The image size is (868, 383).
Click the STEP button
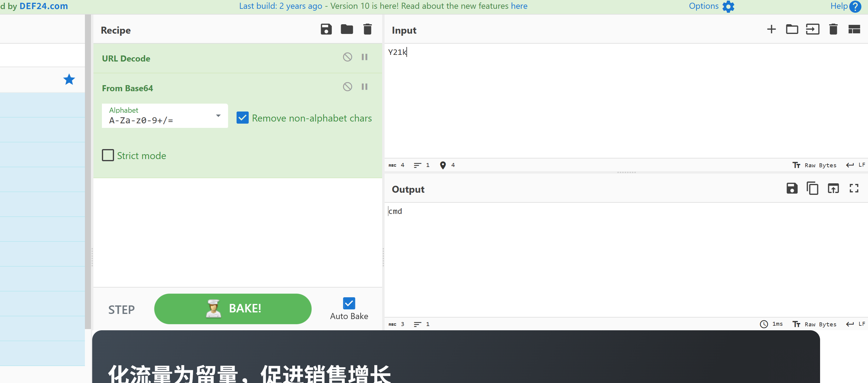point(121,309)
